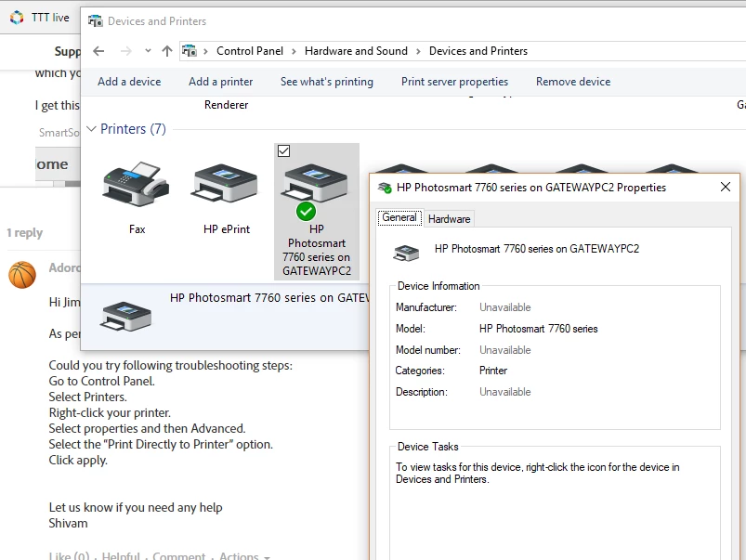Click the Model number Unavailable value
The width and height of the screenshot is (746, 560).
[x=504, y=350]
